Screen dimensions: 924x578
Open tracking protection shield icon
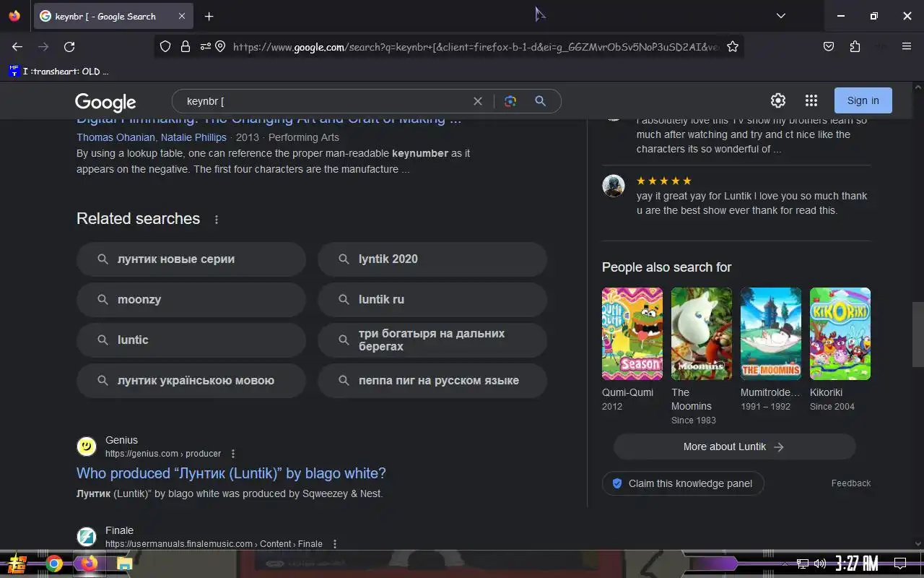[165, 46]
